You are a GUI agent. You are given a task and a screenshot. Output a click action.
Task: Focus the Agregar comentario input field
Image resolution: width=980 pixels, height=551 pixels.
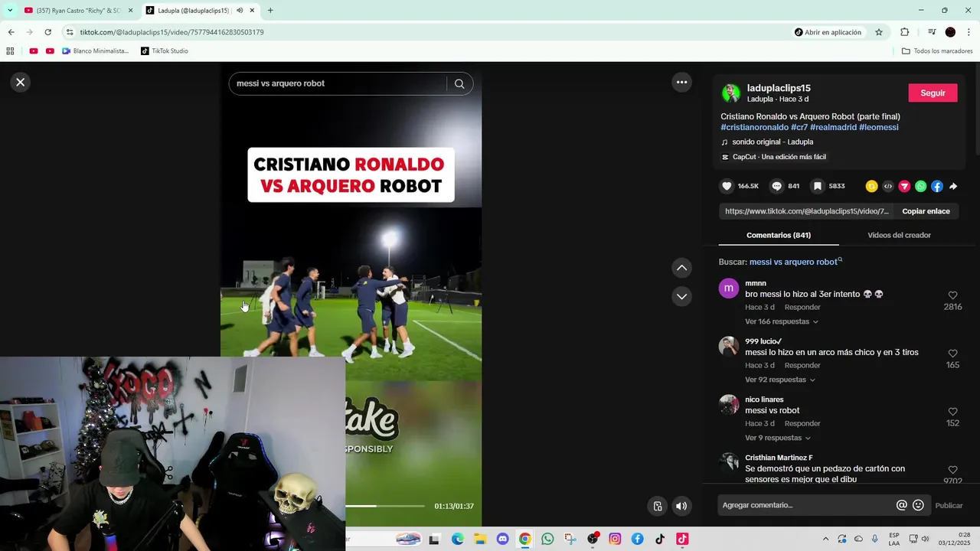pos(806,505)
